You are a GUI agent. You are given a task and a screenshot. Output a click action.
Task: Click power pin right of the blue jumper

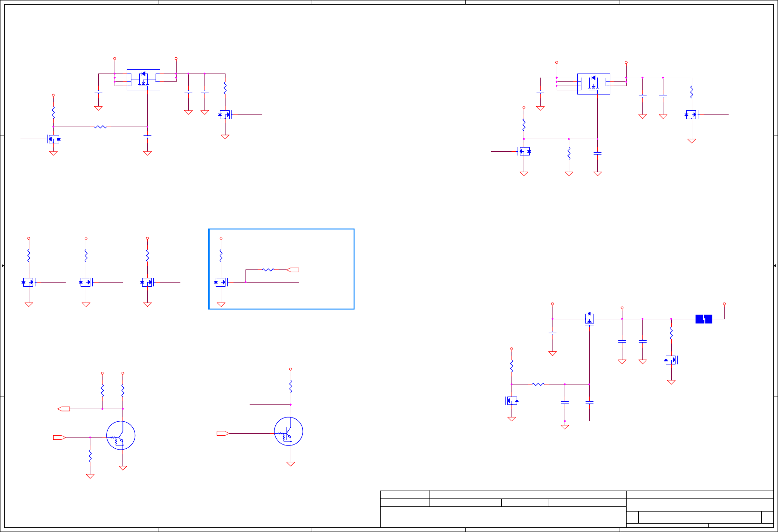click(x=724, y=304)
